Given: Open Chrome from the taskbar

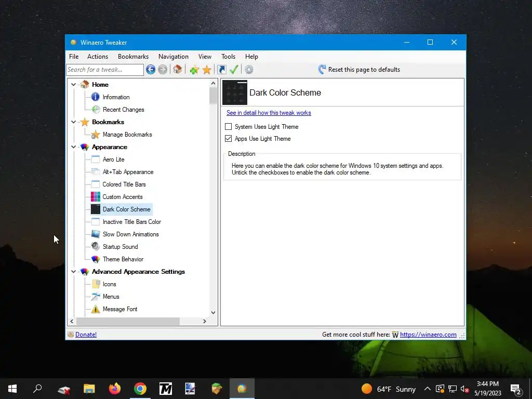Looking at the screenshot, I should (140, 389).
